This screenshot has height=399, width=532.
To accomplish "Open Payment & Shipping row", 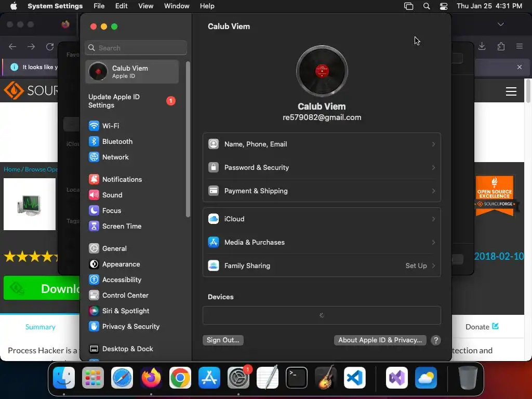I will pos(322,191).
